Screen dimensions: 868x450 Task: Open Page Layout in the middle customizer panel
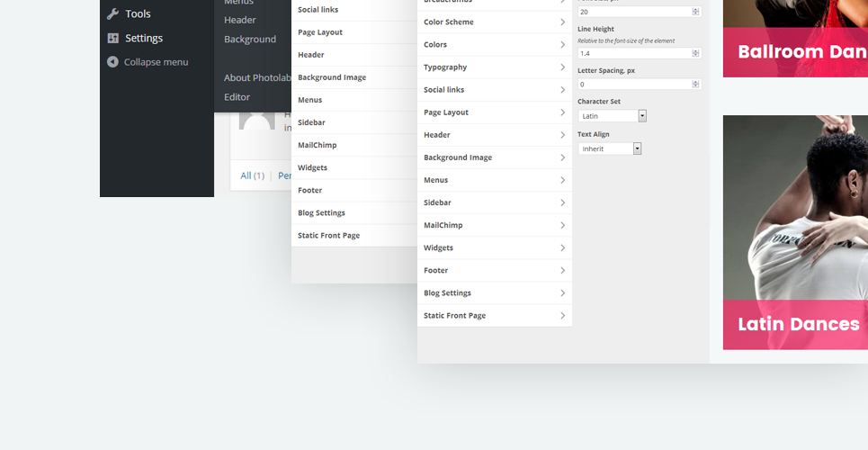click(x=354, y=32)
